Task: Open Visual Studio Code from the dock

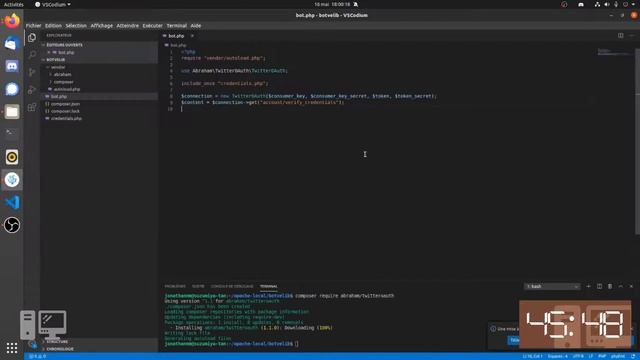Action: (x=12, y=202)
